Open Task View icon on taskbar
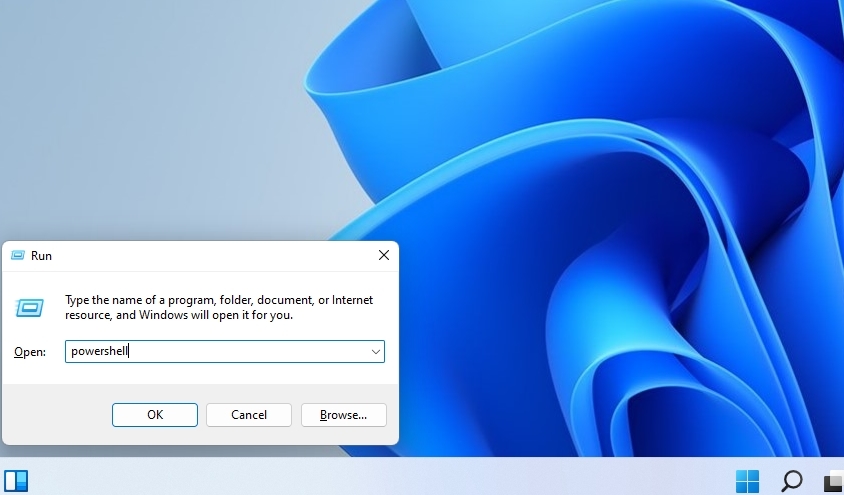The height and width of the screenshot is (495, 844). click(834, 480)
